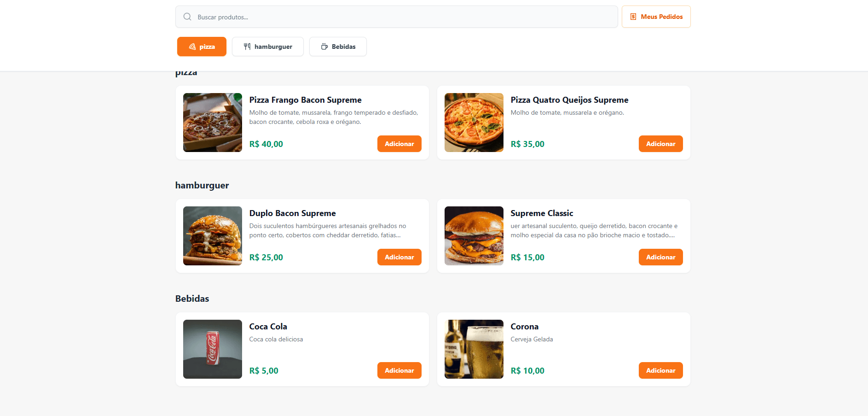The height and width of the screenshot is (416, 868).
Task: Click the receipt icon in Meus Pedidos
Action: pyautogui.click(x=633, y=17)
